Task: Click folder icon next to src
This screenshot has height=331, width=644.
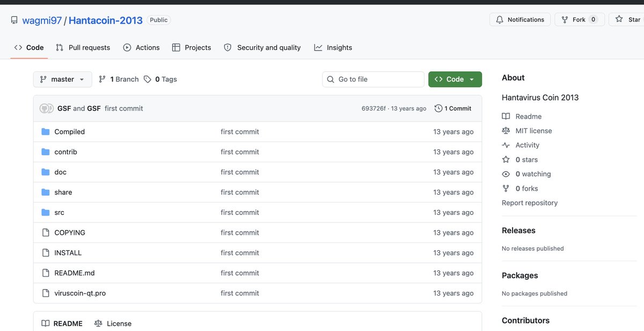Action: 46,212
